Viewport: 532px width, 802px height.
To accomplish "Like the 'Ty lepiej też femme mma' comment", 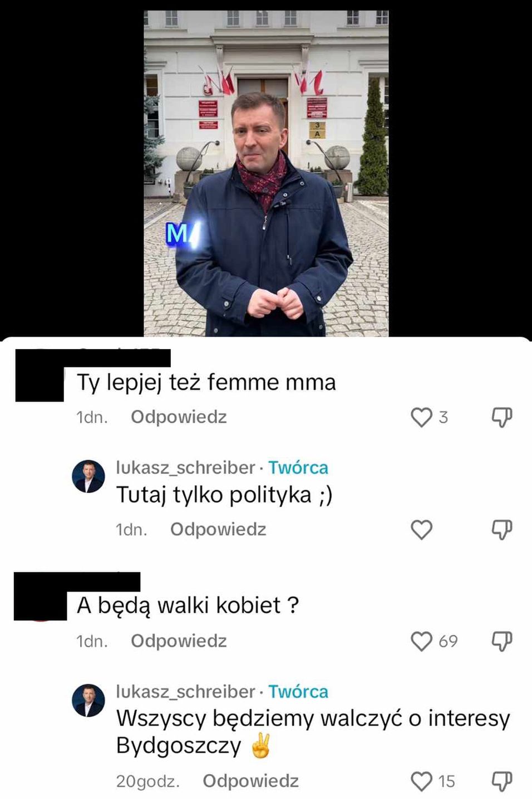I will pos(421,417).
